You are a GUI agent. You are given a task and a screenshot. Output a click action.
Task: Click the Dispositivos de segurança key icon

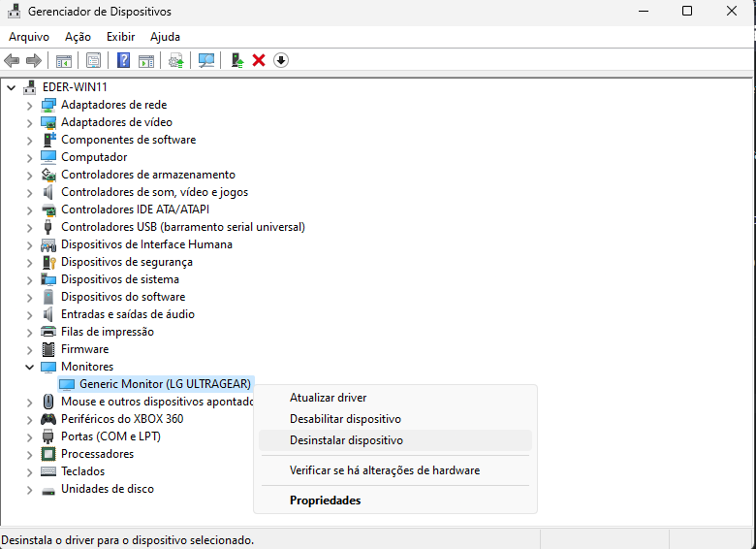coord(49,262)
